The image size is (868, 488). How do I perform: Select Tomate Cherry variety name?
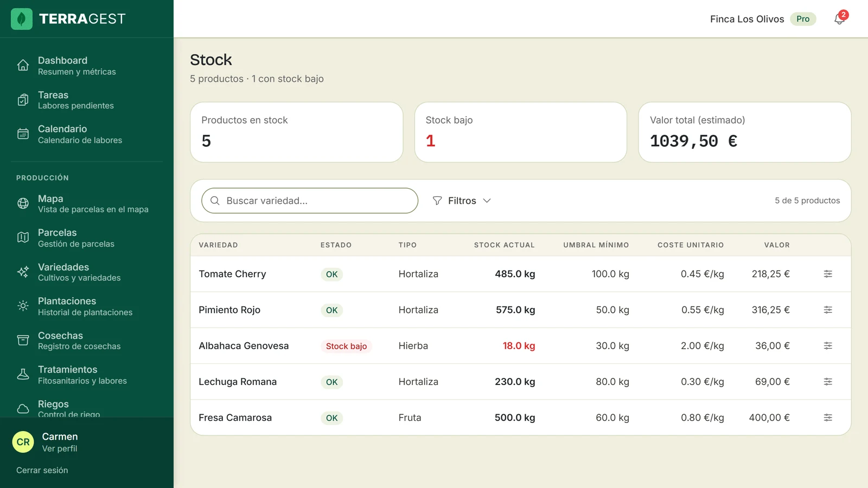coord(232,274)
